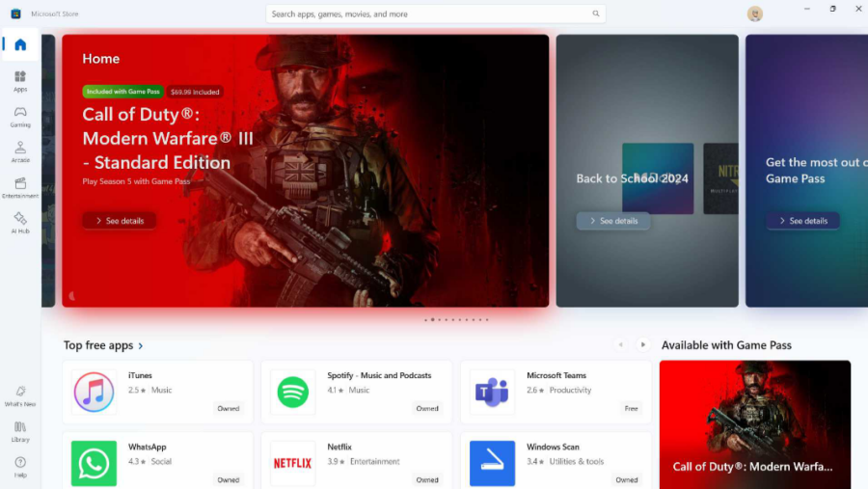Click Owned label on iTunes card
Image resolution: width=868 pixels, height=489 pixels.
coord(228,408)
